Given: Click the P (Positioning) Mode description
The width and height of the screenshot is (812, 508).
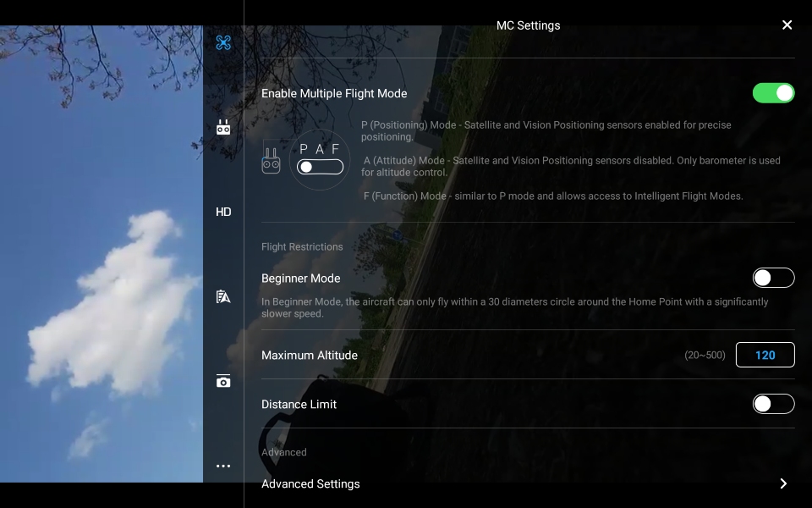Looking at the screenshot, I should 546,130.
